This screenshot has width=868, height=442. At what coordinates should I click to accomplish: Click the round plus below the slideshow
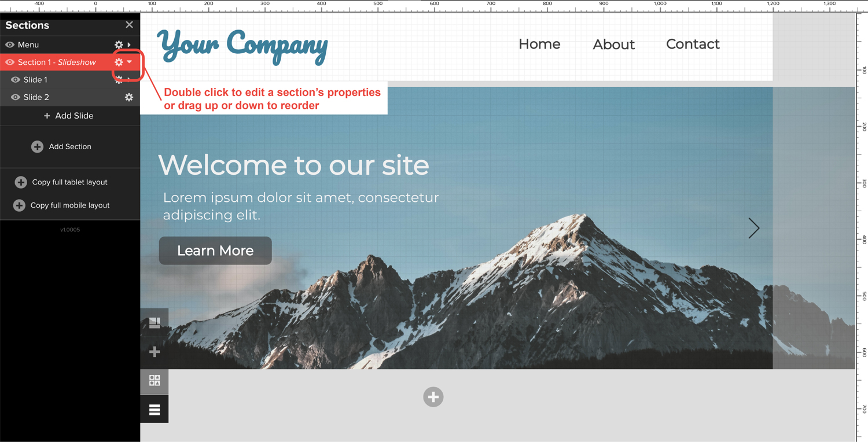(433, 397)
